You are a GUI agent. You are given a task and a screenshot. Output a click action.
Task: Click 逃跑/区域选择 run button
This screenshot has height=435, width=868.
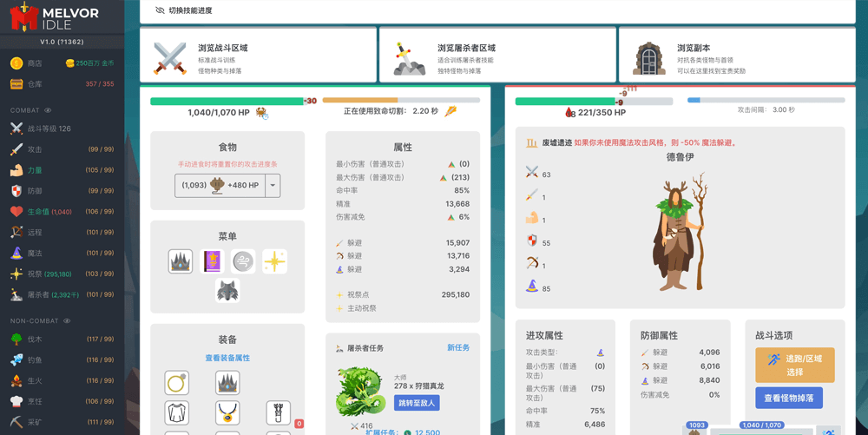[795, 366]
